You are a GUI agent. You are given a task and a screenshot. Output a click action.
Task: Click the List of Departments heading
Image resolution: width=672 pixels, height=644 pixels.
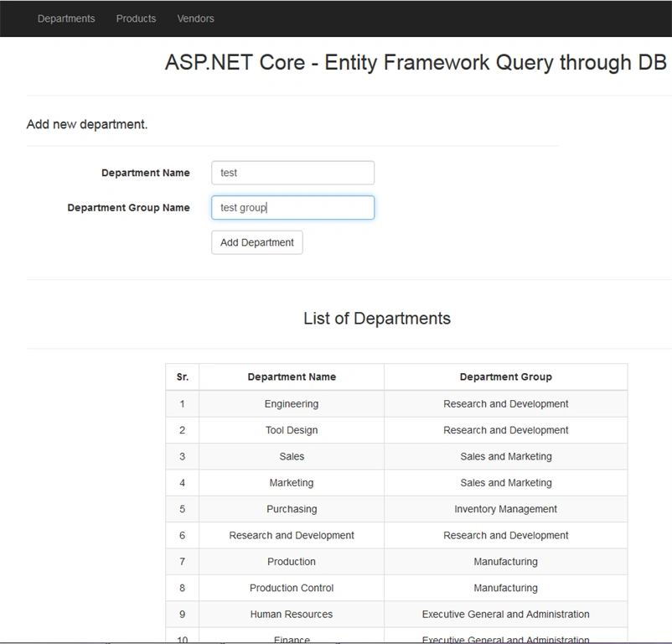click(x=377, y=318)
